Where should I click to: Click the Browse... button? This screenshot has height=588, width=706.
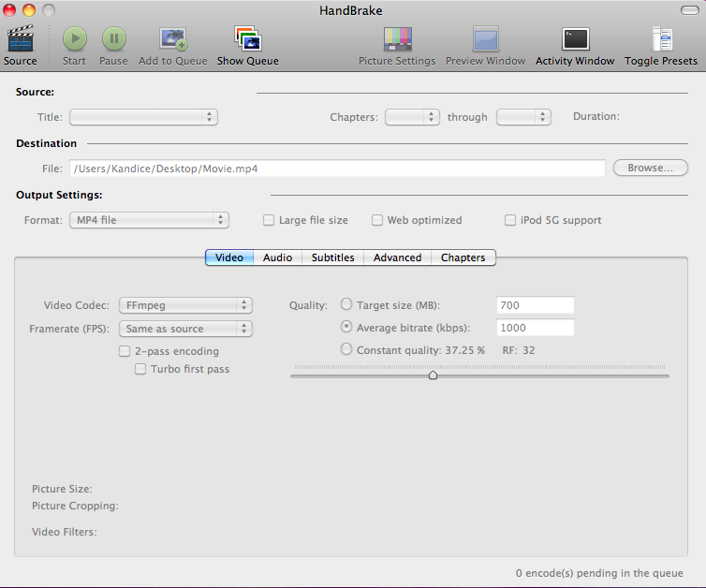(651, 168)
